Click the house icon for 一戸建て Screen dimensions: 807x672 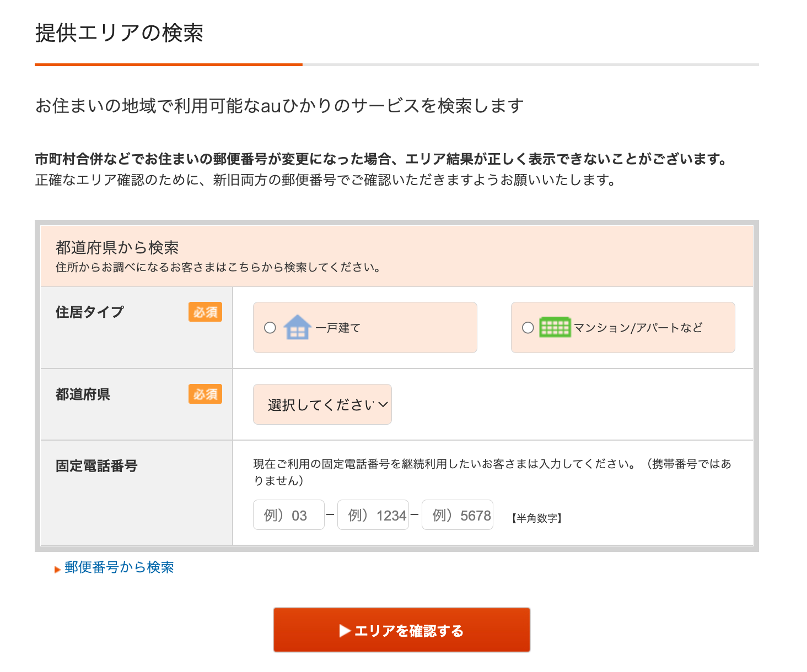(298, 327)
